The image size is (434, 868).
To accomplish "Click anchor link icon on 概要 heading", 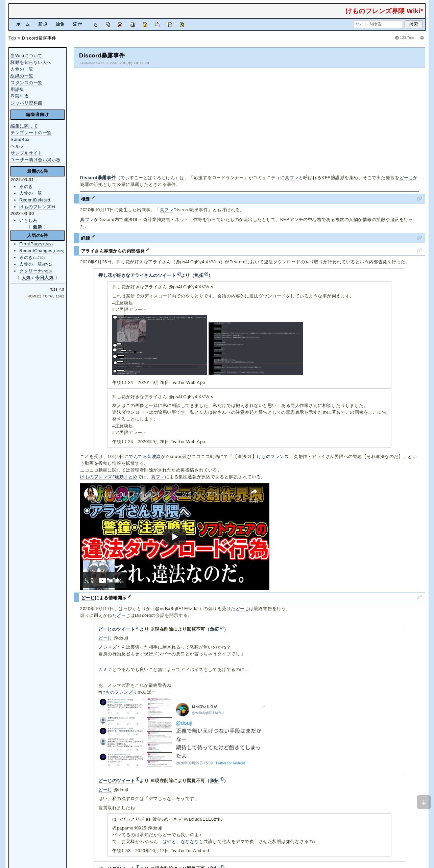I will click(419, 199).
